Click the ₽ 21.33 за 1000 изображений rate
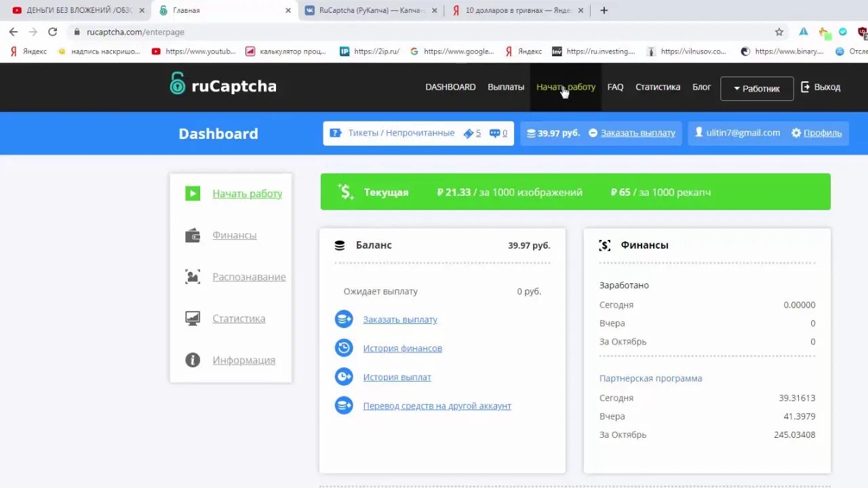Screen dimensions: 868x488 click(510, 192)
